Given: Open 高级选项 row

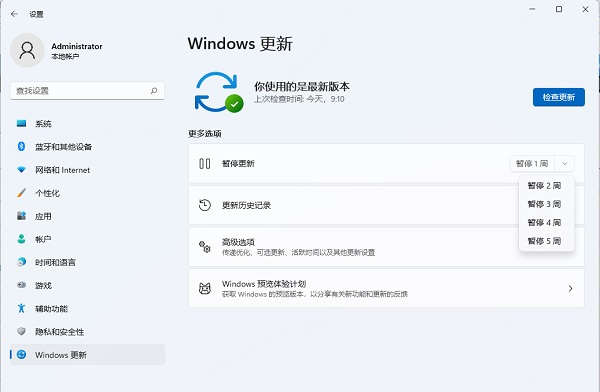Looking at the screenshot, I should (386, 247).
